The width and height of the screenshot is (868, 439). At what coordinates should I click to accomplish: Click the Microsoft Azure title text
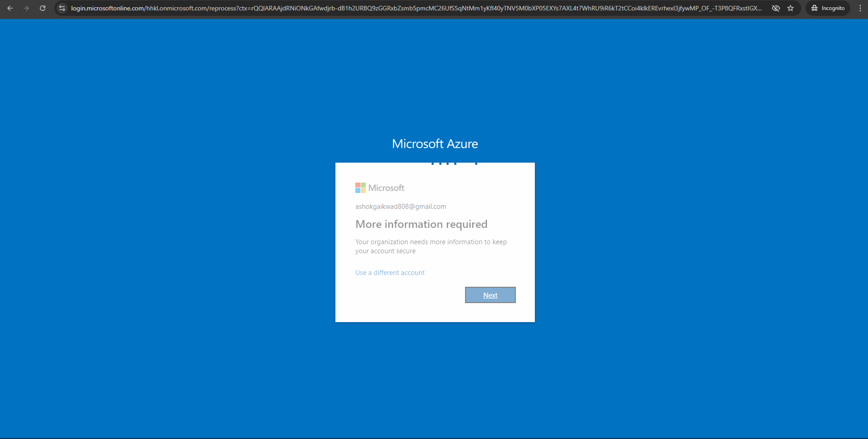[435, 144]
